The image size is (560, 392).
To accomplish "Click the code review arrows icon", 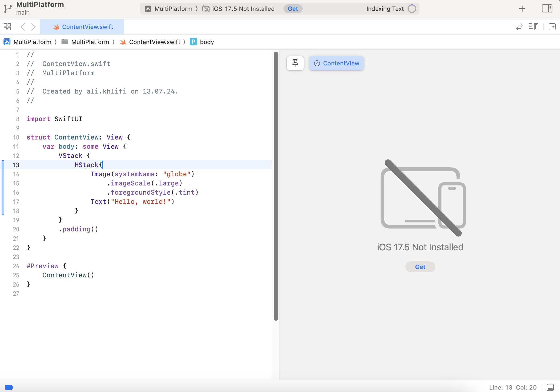I will pyautogui.click(x=519, y=27).
